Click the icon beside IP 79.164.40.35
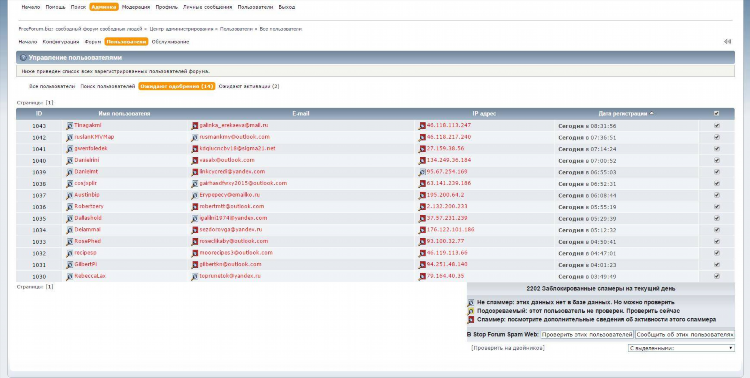The width and height of the screenshot is (750, 378). point(422,276)
